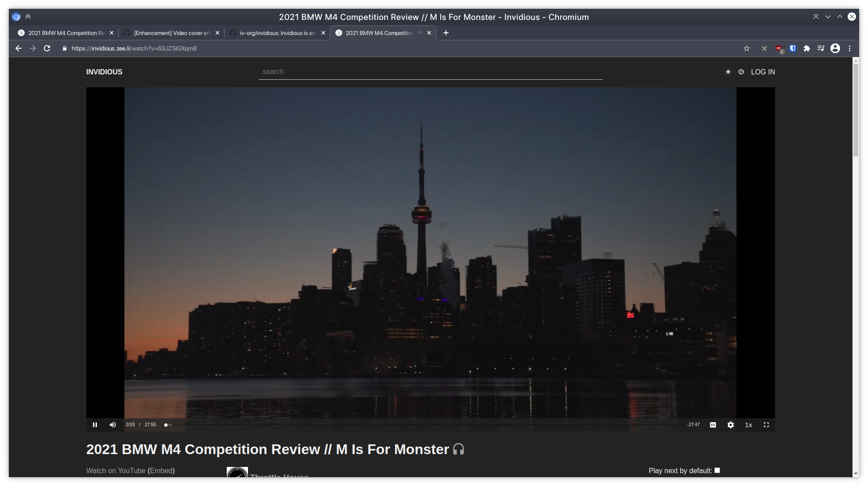The image size is (868, 486).
Task: Enter fullscreen video mode
Action: pos(766,424)
